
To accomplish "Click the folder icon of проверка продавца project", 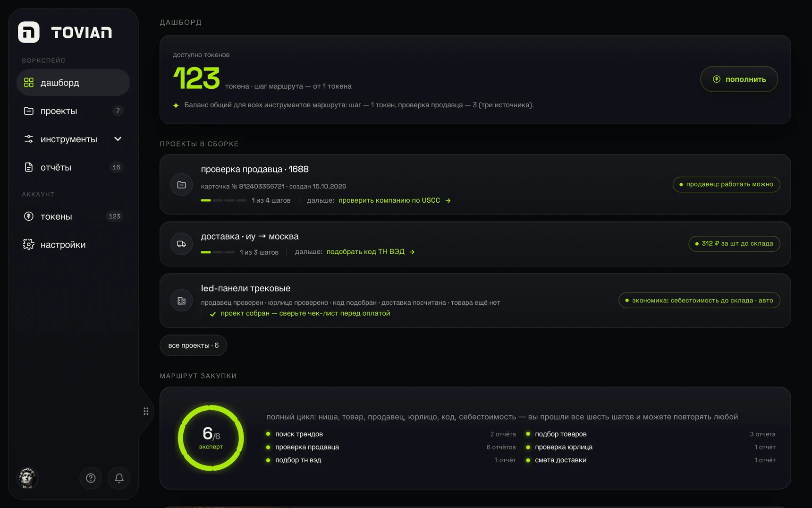I will pyautogui.click(x=181, y=185).
